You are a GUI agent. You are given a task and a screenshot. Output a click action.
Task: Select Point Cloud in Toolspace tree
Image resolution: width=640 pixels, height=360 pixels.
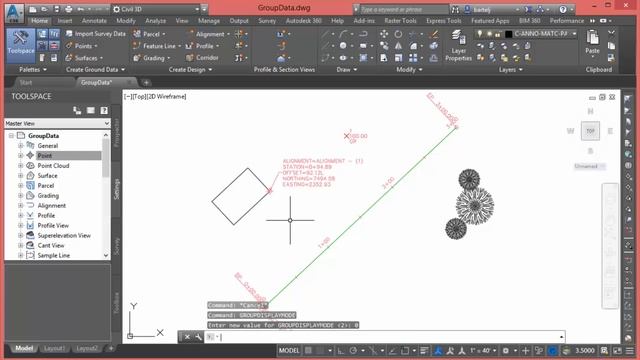[x=53, y=166]
